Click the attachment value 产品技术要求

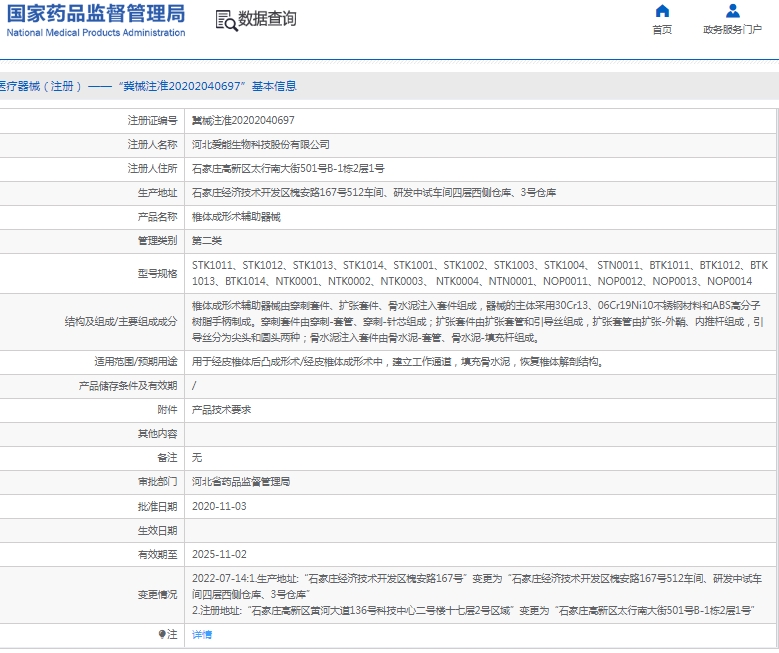222,410
